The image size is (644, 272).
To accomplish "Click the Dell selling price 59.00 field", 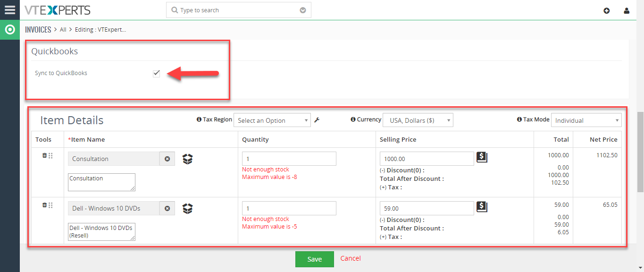I will tap(427, 208).
